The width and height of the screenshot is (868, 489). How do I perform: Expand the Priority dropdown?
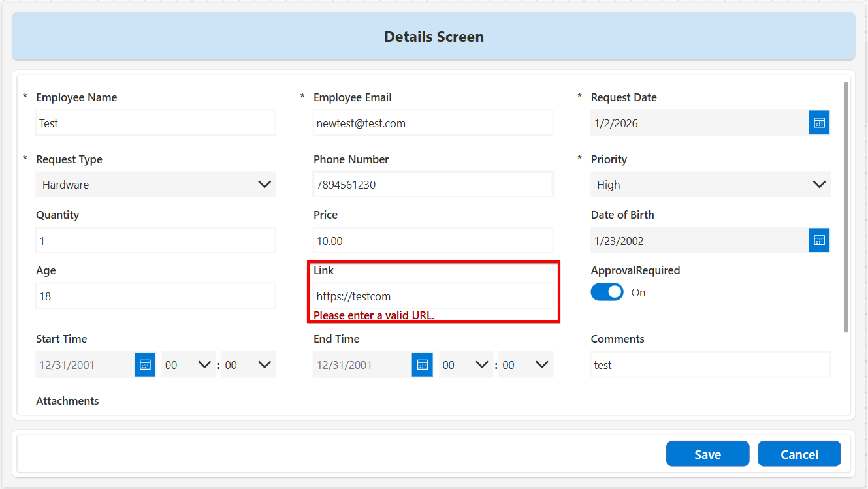coord(710,185)
